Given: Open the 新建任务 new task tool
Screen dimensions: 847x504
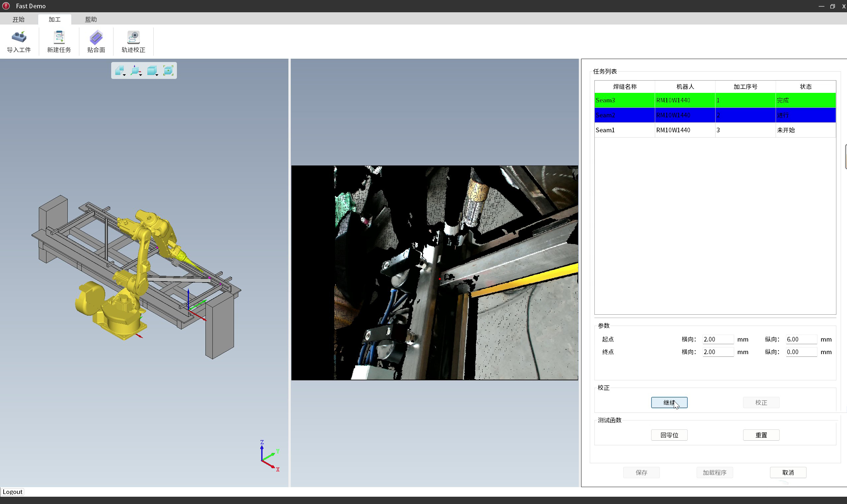Looking at the screenshot, I should 59,41.
